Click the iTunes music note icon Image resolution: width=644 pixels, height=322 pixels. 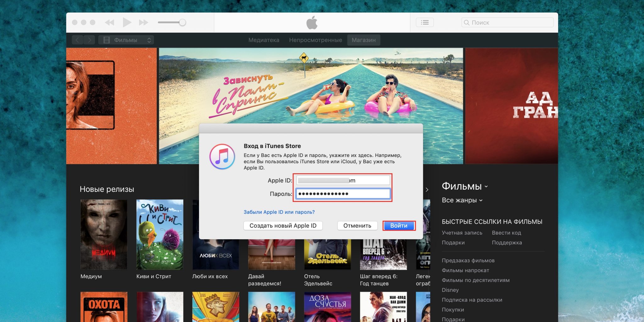pos(222,157)
